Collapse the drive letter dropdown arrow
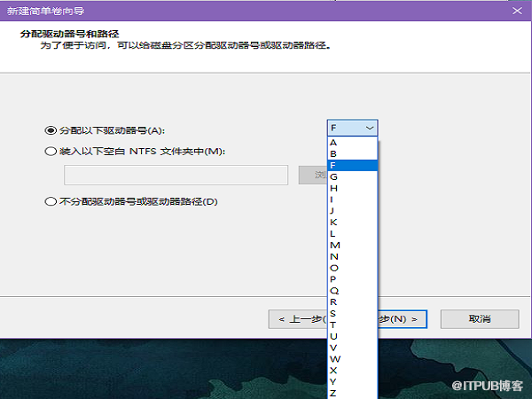The height and width of the screenshot is (399, 532). pyautogui.click(x=369, y=129)
